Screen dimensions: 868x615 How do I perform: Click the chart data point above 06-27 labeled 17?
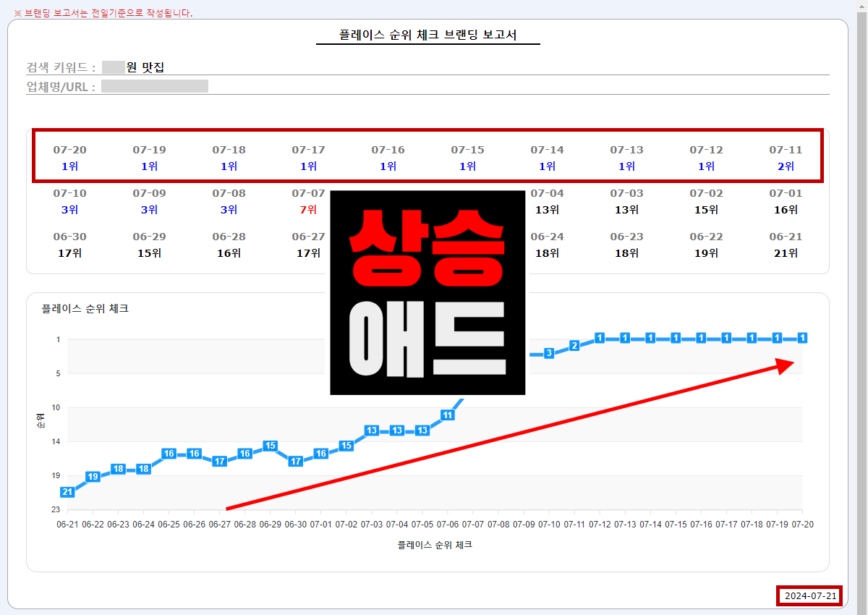pos(219,461)
